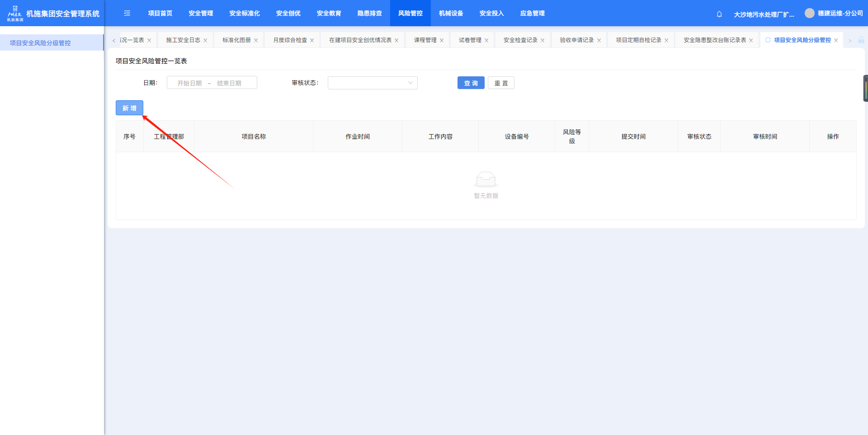Screen dimensions: 868x435
Task: Click the lock icon at tab bar end
Action: (861, 40)
